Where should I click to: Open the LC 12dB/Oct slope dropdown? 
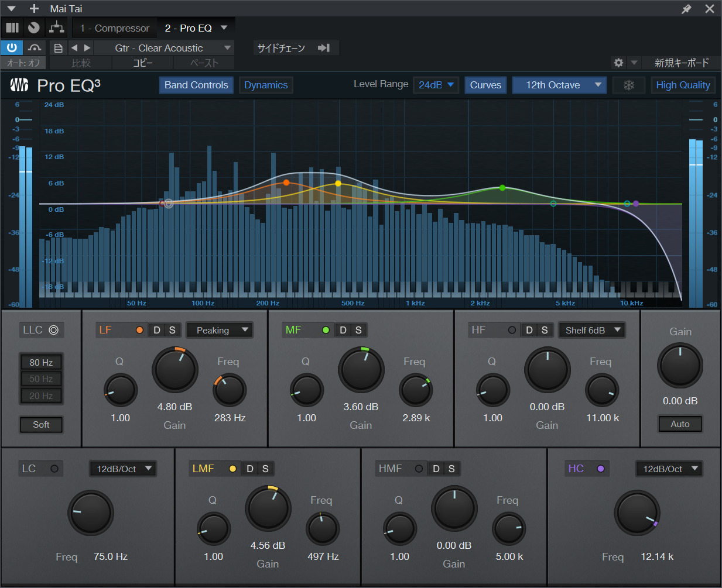(122, 469)
